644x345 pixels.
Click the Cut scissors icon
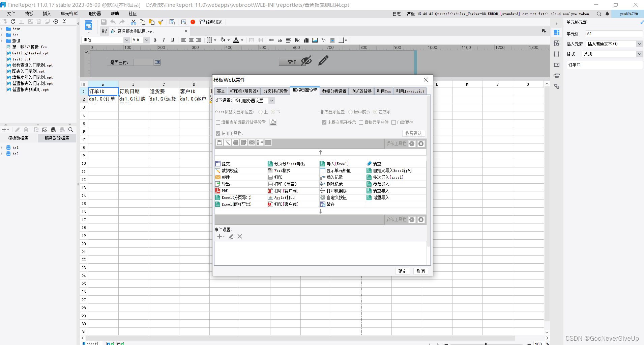(x=134, y=22)
